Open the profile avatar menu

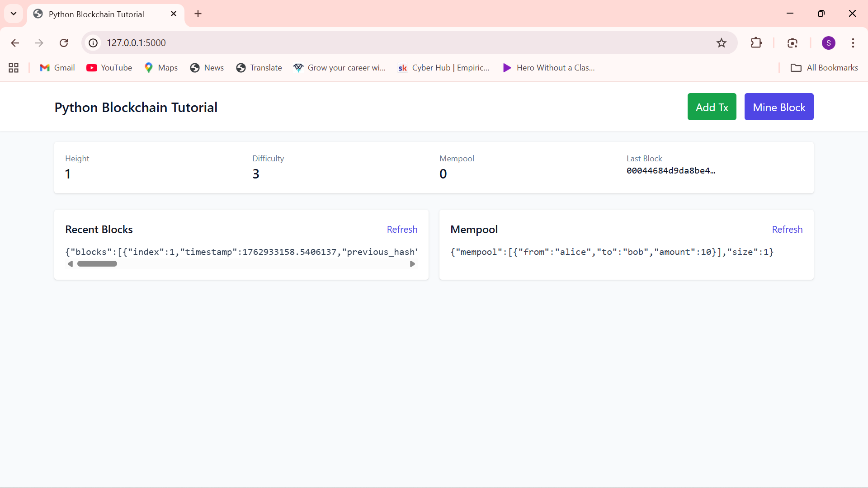click(x=829, y=43)
